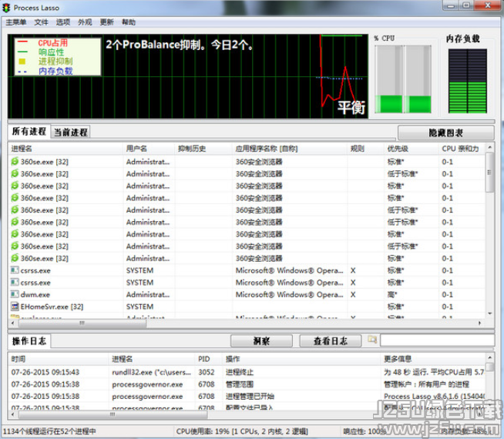This screenshot has width=504, height=439.
Task: Click the 高* priority cell for dwm.exe
Action: point(392,294)
